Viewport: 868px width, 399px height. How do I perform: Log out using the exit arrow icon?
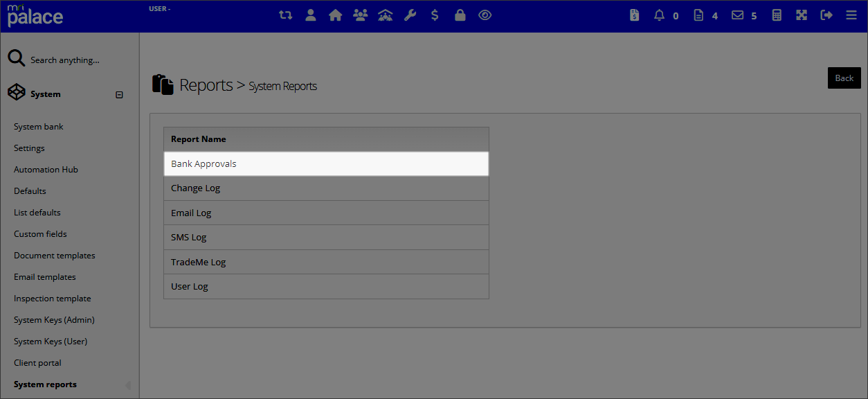tap(826, 15)
